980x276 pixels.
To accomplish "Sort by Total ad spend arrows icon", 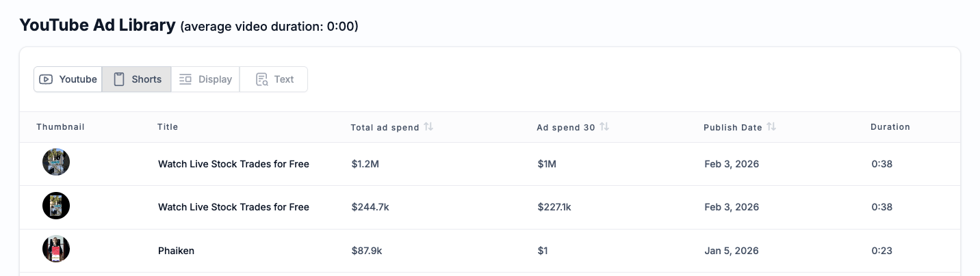I will pyautogui.click(x=428, y=126).
